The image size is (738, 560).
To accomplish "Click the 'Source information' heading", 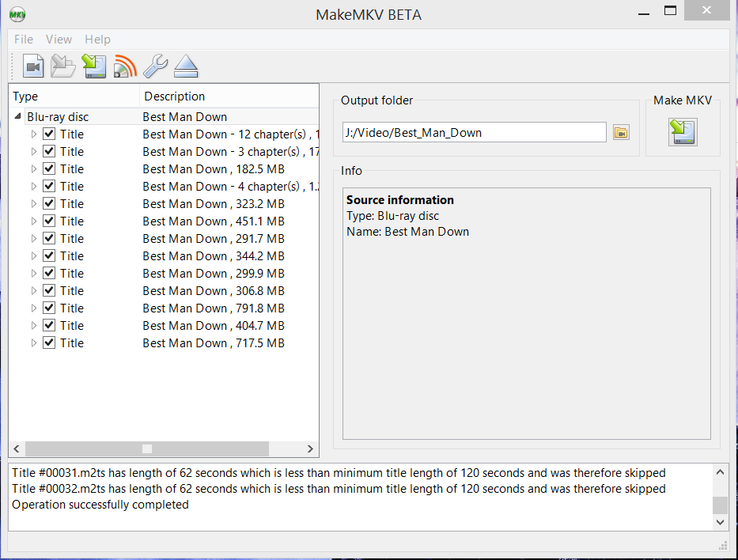I will tap(400, 200).
